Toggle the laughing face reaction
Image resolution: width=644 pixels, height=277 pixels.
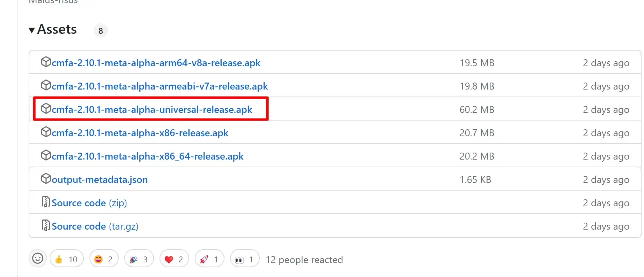[x=104, y=259]
